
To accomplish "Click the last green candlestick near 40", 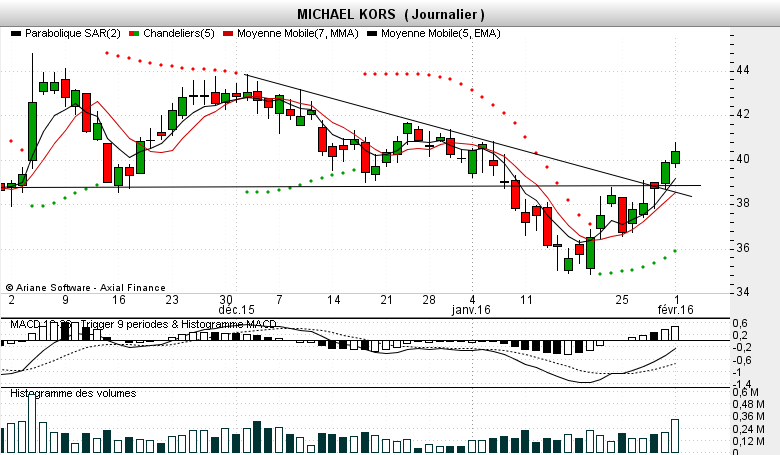I will (676, 157).
